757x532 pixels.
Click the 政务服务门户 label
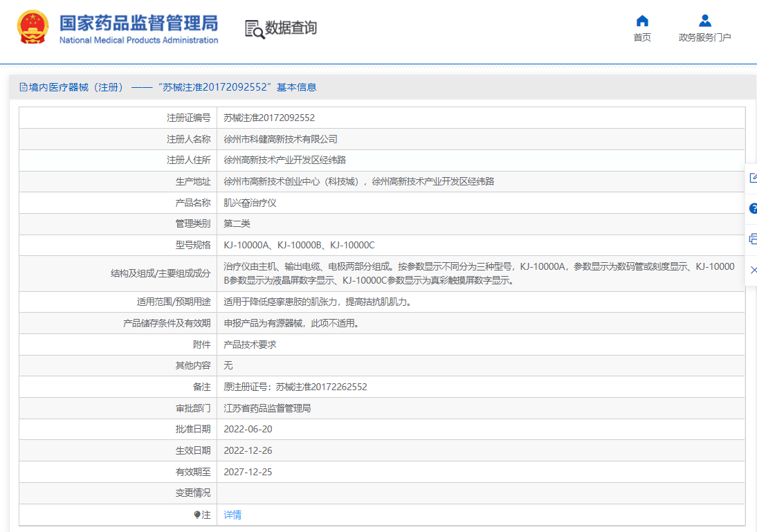click(x=705, y=37)
